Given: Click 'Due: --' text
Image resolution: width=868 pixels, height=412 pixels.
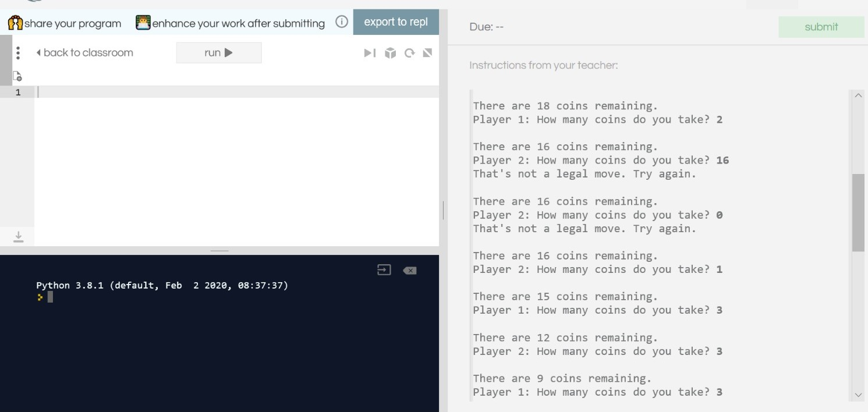Looking at the screenshot, I should (x=486, y=27).
